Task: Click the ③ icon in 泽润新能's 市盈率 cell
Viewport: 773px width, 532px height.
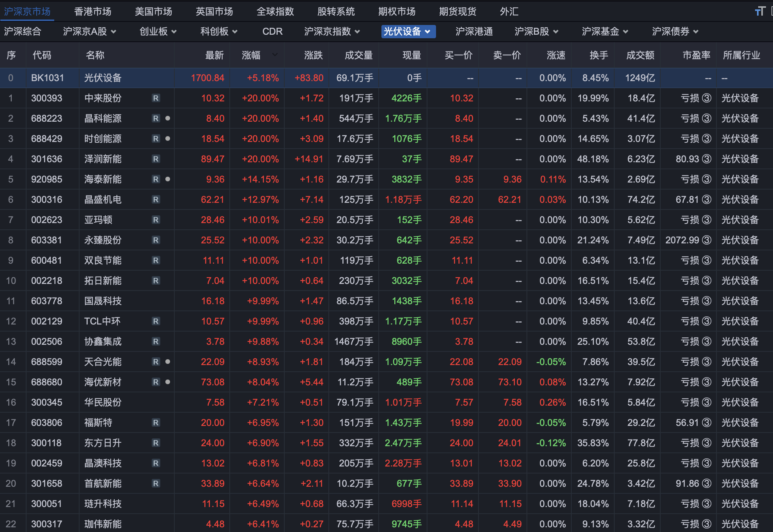Action: [707, 159]
